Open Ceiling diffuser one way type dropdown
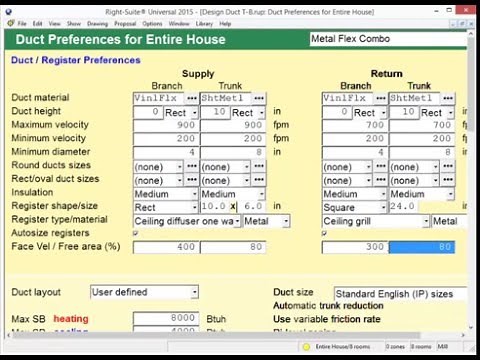The image size is (480, 360). coord(237,221)
